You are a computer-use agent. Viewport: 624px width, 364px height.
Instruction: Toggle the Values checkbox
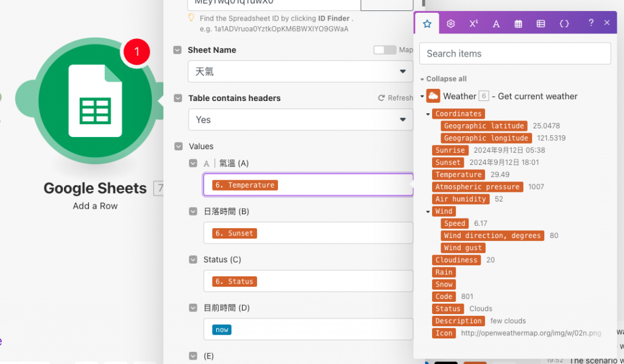coord(179,146)
